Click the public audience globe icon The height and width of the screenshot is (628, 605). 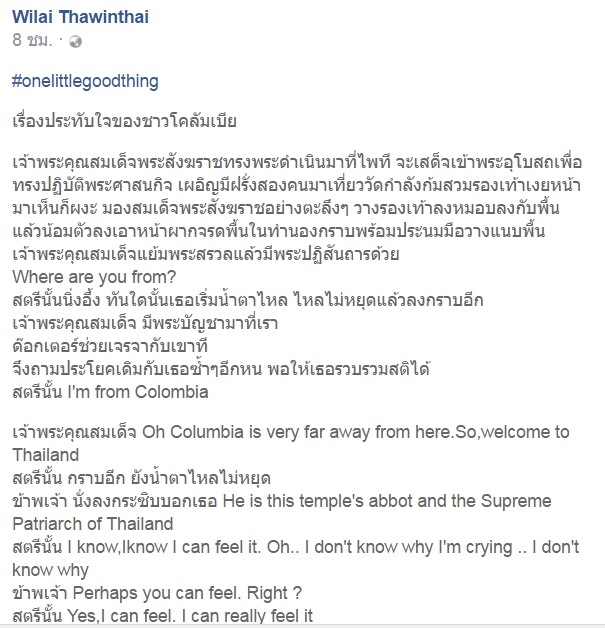[75, 42]
